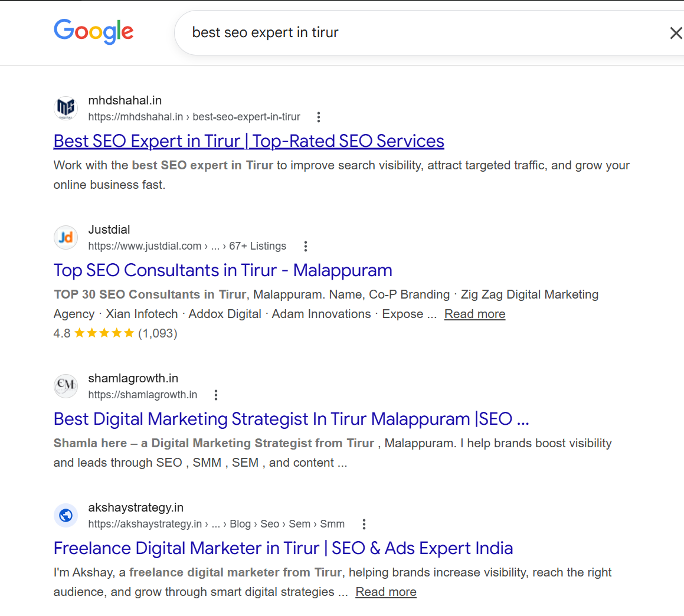Click the Google logo
The width and height of the screenshot is (684, 616).
click(x=93, y=32)
